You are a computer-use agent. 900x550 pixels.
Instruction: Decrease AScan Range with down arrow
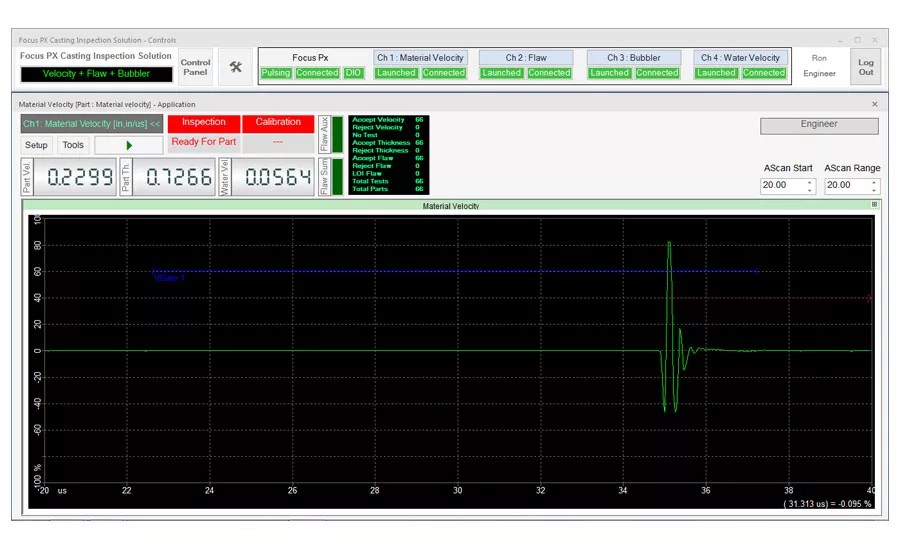click(x=874, y=189)
